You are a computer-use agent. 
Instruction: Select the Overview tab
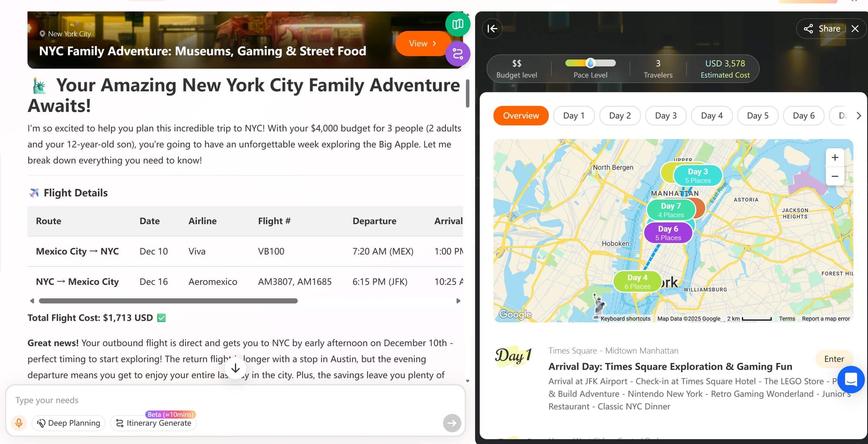pyautogui.click(x=520, y=116)
